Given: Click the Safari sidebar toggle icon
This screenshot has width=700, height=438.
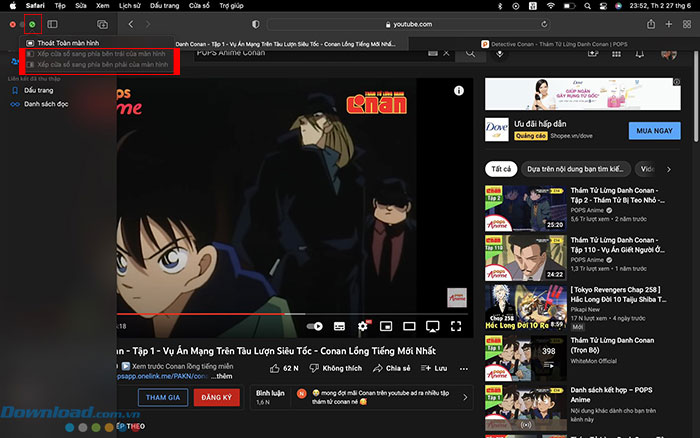Looking at the screenshot, I should coord(52,23).
